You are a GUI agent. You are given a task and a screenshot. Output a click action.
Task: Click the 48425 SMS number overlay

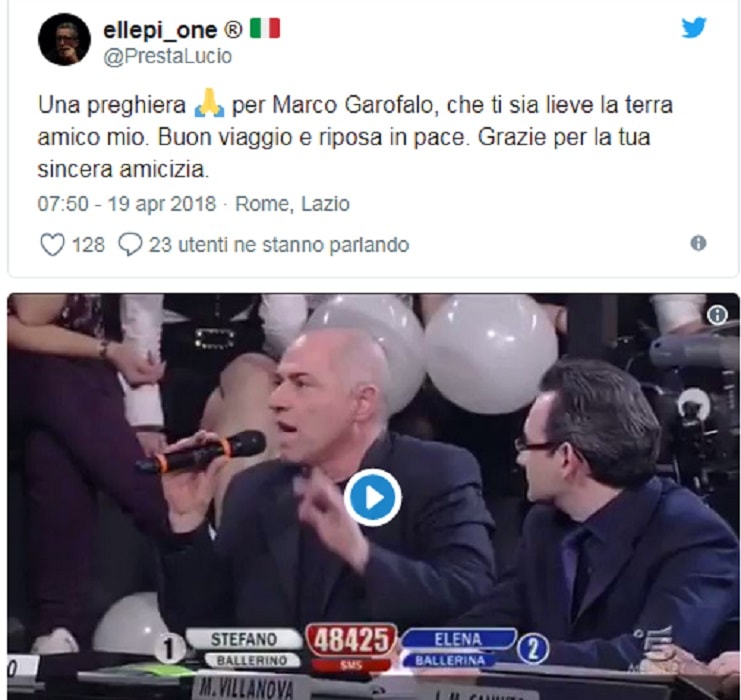point(351,647)
